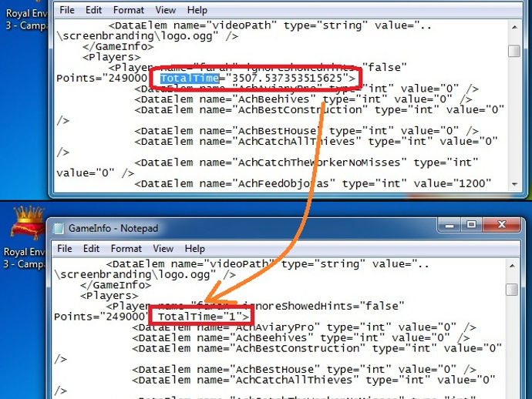Click AchBestHouse line in upper Notepad window
This screenshot has width=532, height=399.
(x=306, y=131)
